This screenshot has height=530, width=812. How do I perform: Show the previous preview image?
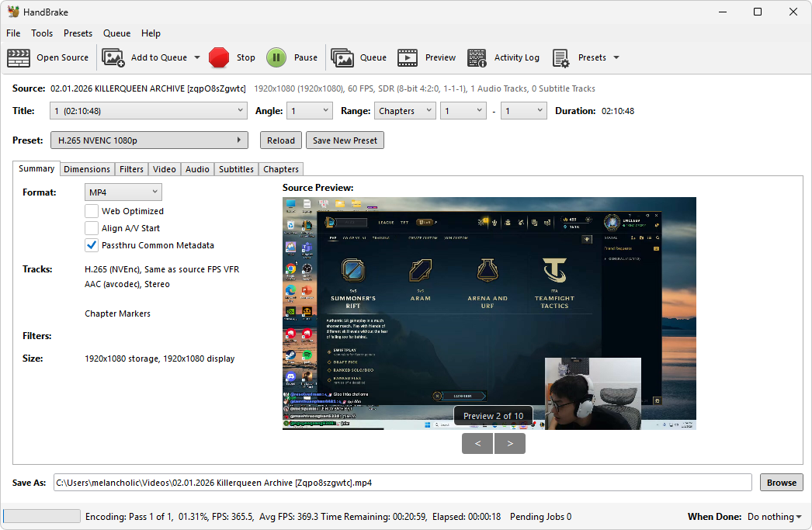pyautogui.click(x=477, y=444)
